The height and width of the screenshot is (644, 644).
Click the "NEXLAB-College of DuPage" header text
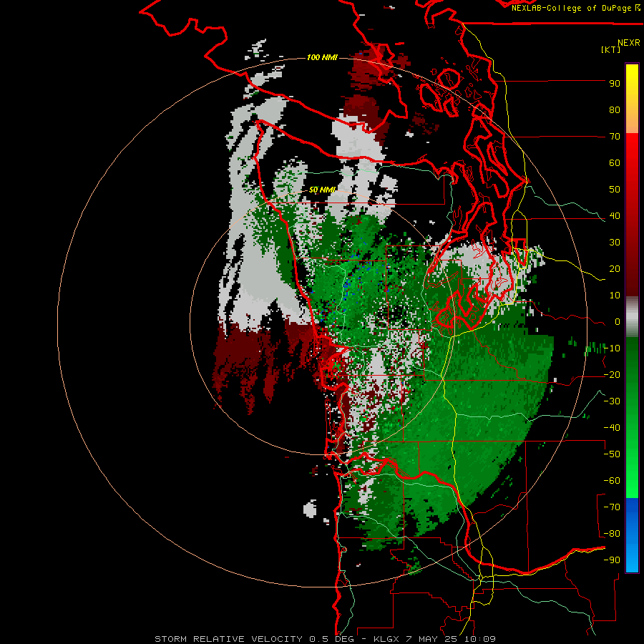572,8
